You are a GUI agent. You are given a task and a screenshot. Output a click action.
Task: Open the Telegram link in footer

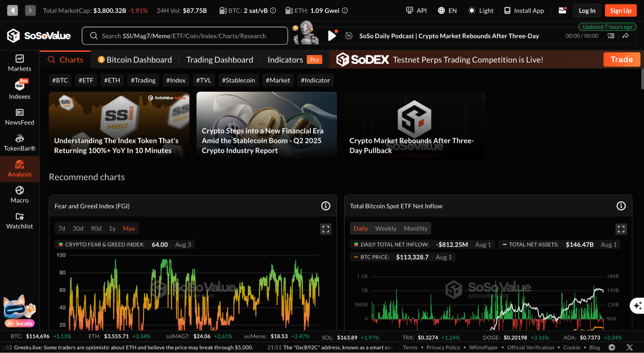612,347
